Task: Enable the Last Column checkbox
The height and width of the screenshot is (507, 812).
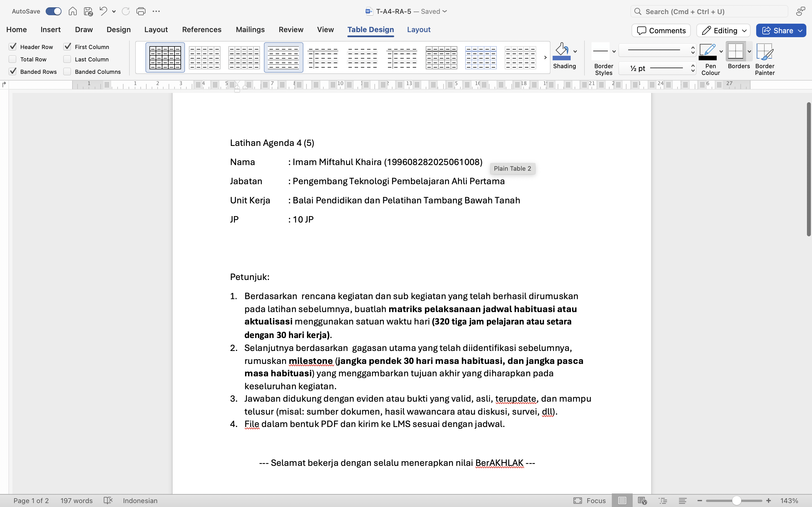Action: click(x=67, y=59)
